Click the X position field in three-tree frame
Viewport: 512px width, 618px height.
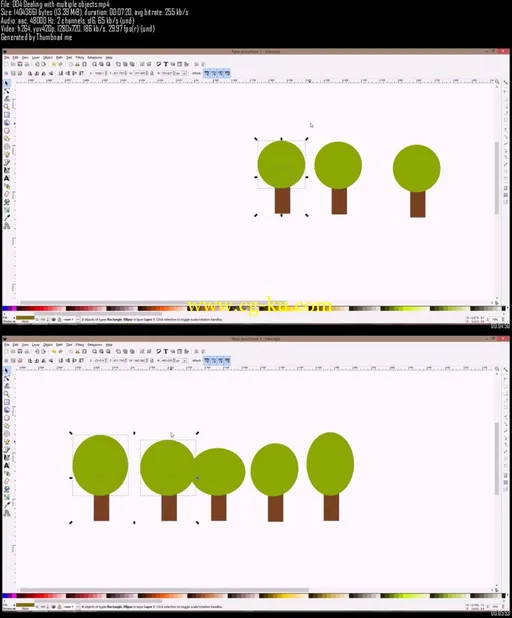click(x=99, y=73)
